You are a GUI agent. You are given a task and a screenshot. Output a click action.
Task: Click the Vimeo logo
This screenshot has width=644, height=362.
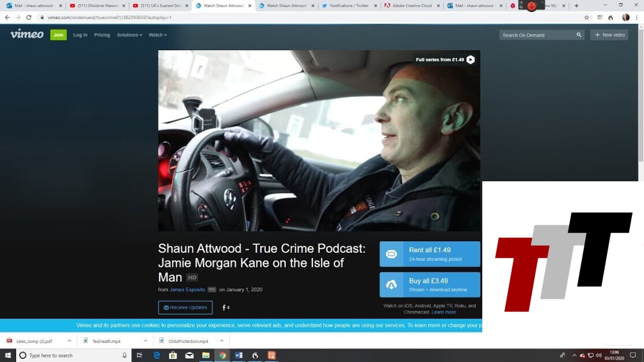[x=27, y=34]
